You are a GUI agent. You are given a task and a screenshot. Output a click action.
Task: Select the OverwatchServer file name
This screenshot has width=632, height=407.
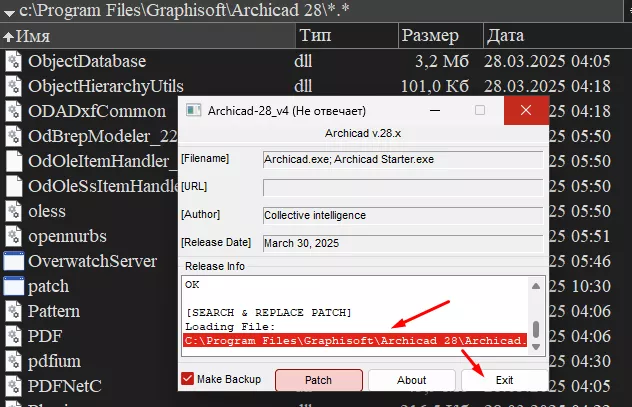(92, 261)
